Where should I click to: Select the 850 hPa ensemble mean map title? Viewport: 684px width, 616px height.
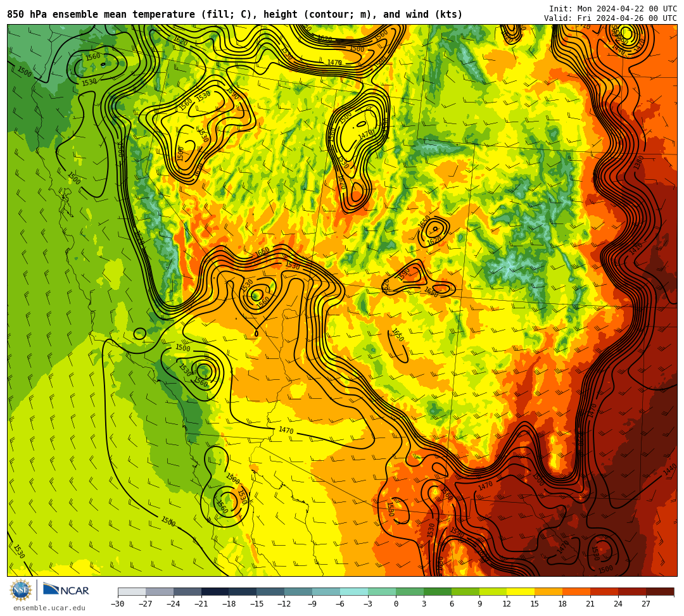(x=235, y=15)
